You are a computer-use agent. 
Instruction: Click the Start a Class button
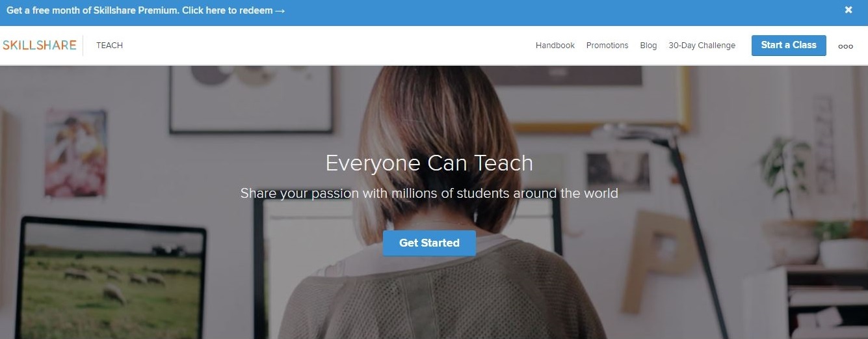(x=789, y=46)
